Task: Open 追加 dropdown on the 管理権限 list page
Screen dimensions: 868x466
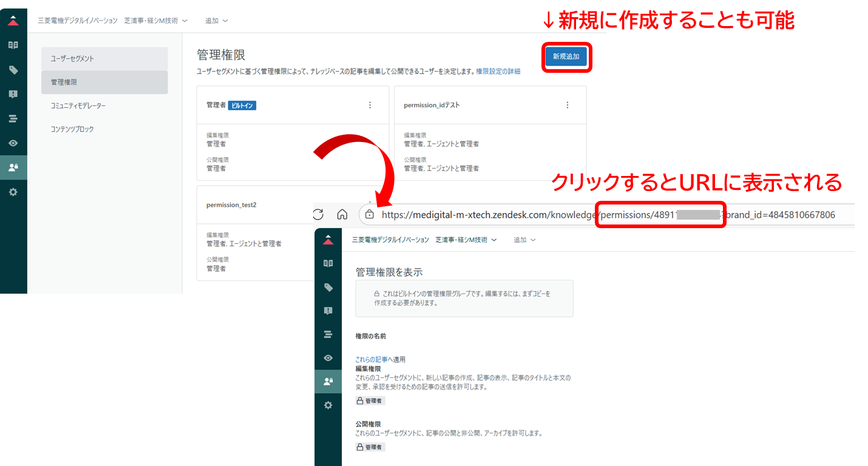Action: pos(217,21)
